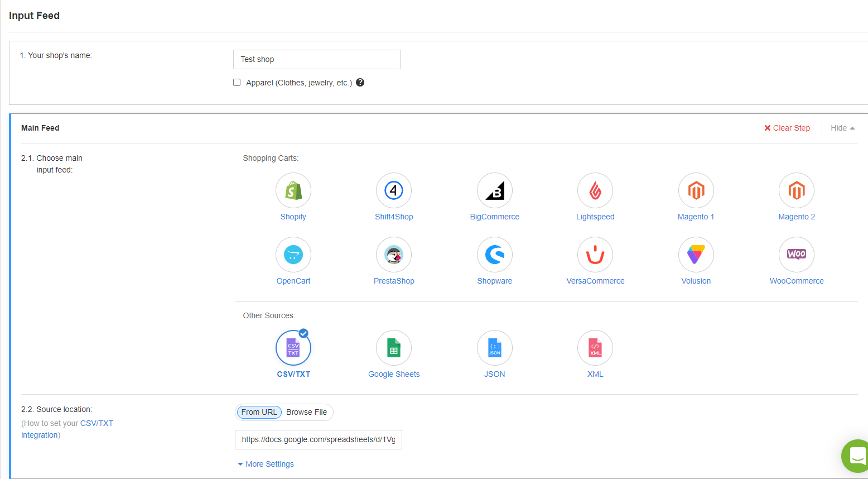Focus the shop name input field
This screenshot has width=868, height=479.
click(x=317, y=59)
